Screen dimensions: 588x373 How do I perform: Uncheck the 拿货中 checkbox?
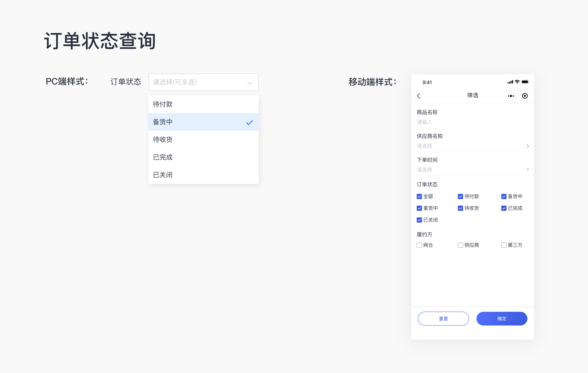pos(419,208)
